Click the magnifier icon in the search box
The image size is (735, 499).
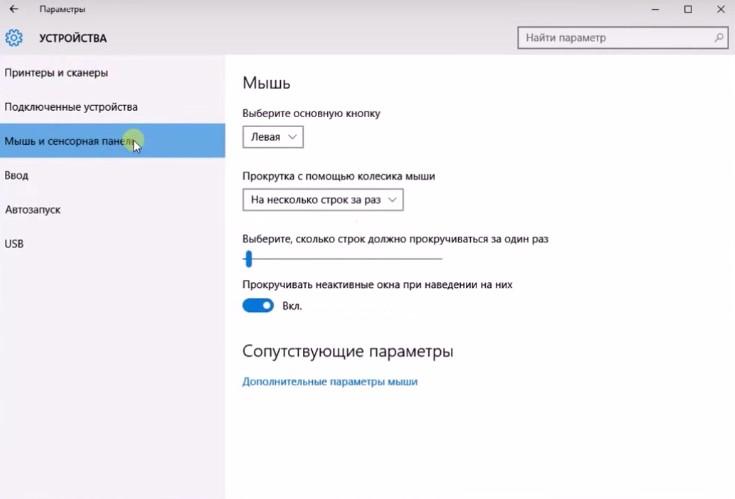(x=719, y=38)
